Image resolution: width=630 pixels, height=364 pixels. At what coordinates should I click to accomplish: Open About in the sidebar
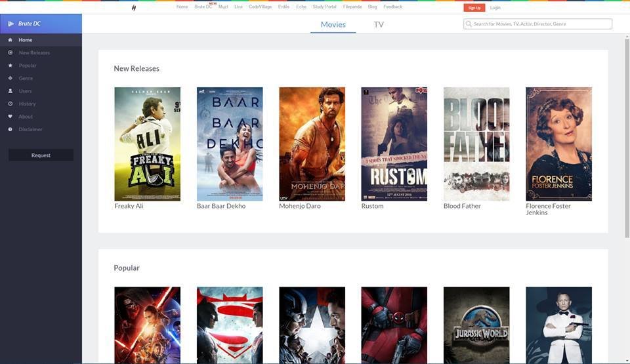click(26, 117)
